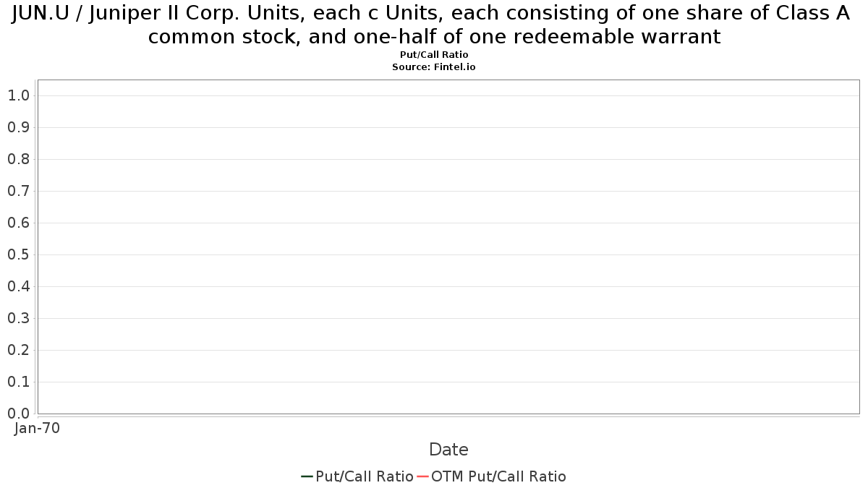868x488 pixels.
Task: Click the dark green Put/Call Ratio line swatch
Action: (x=307, y=476)
